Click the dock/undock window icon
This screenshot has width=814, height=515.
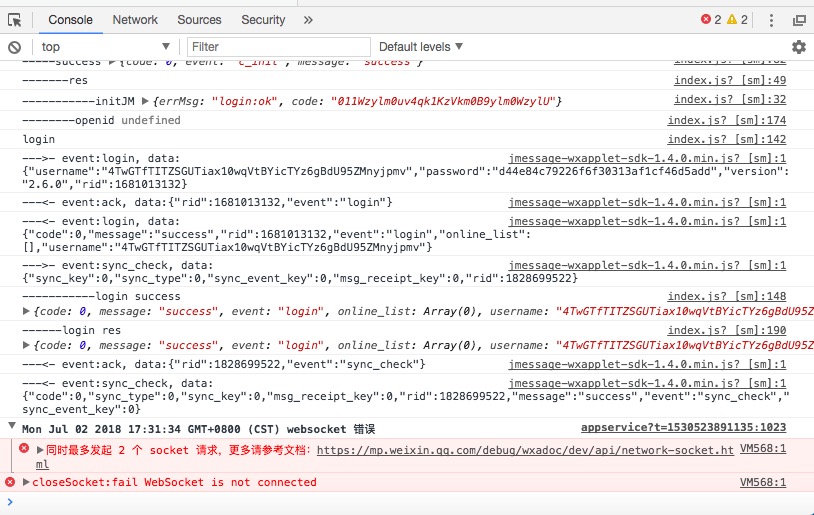coord(799,20)
